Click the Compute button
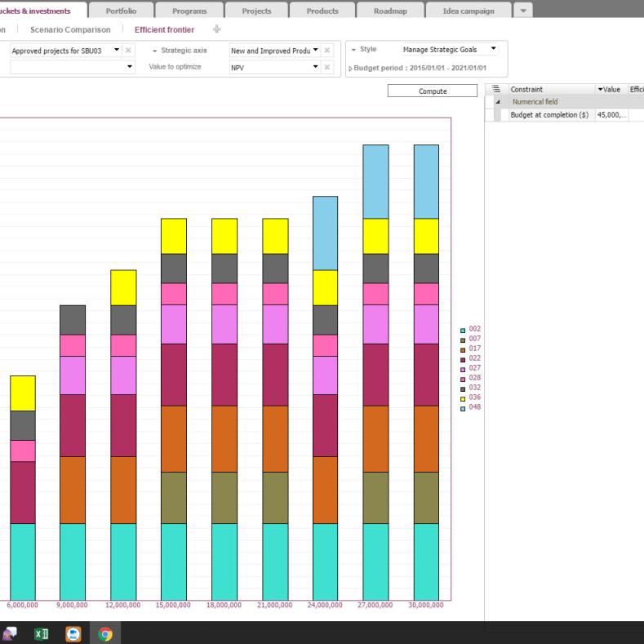The height and width of the screenshot is (644, 644). (x=433, y=91)
